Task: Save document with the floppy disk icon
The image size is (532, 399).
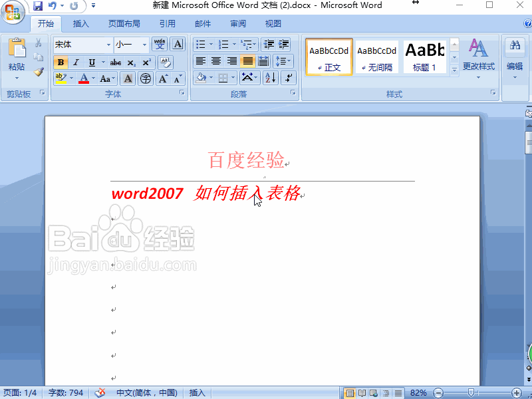Action: tap(38, 5)
